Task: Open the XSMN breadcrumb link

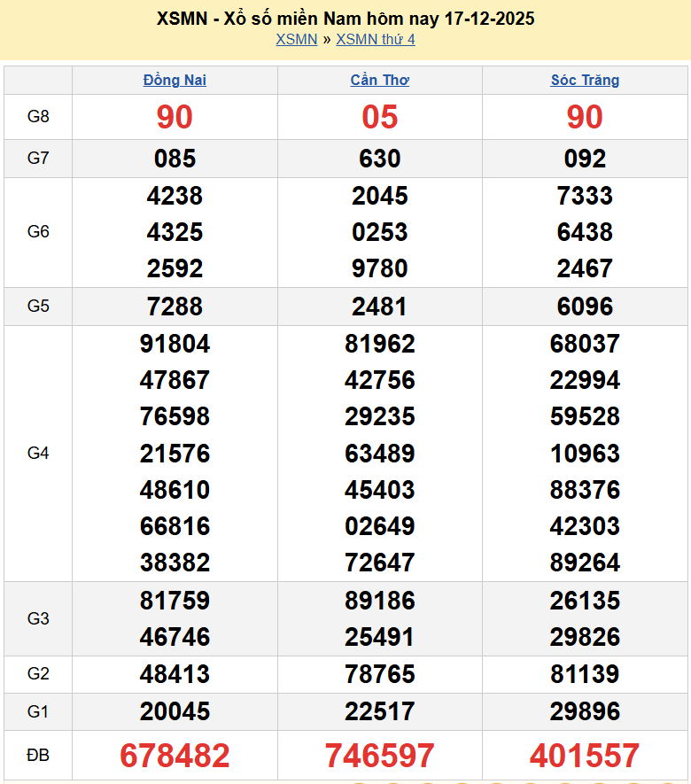Action: [296, 39]
